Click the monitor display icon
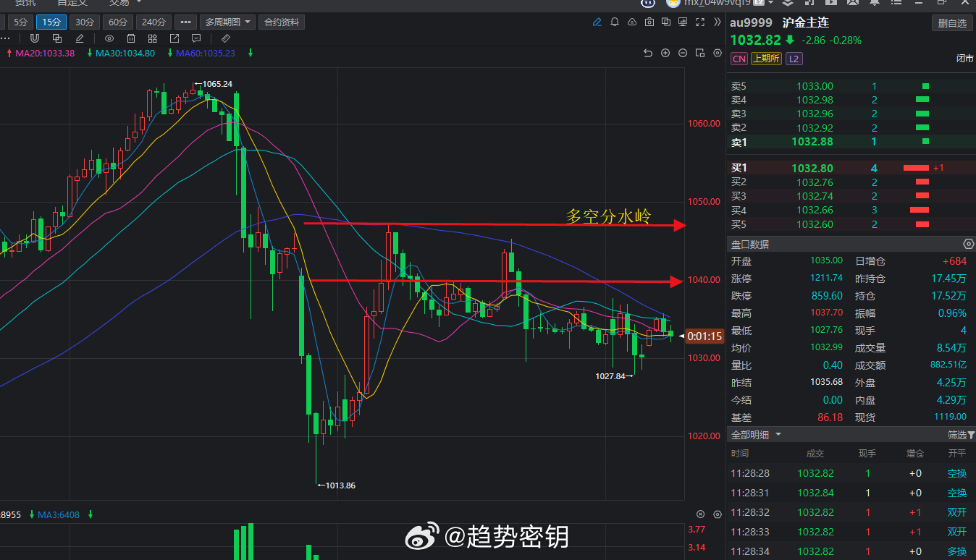The height and width of the screenshot is (560, 976). 682,22
